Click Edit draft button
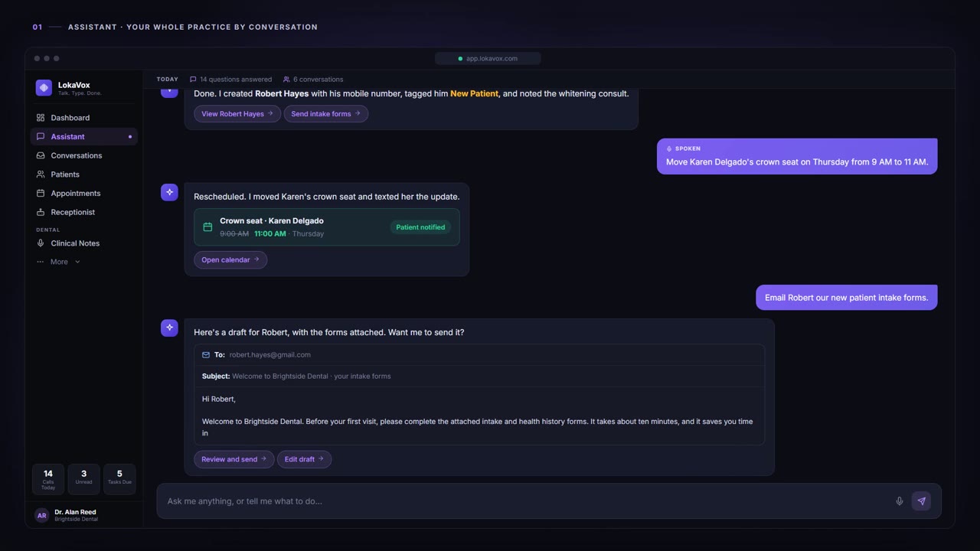 click(x=304, y=459)
